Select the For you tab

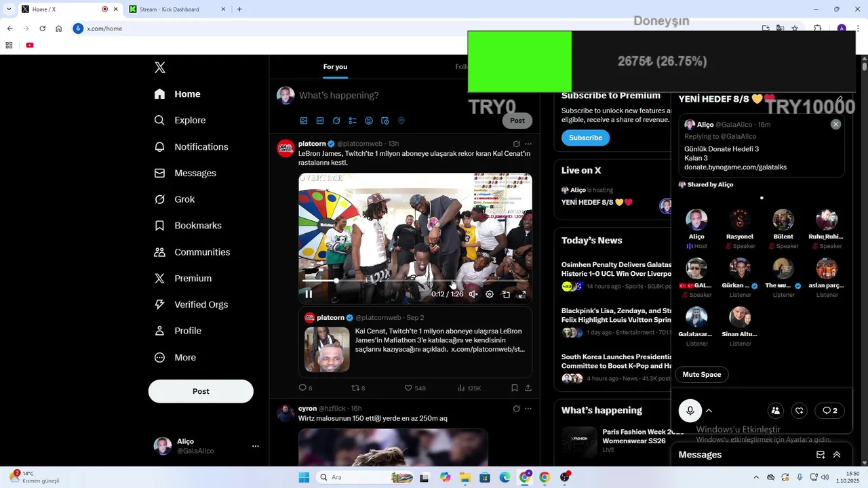coord(335,67)
